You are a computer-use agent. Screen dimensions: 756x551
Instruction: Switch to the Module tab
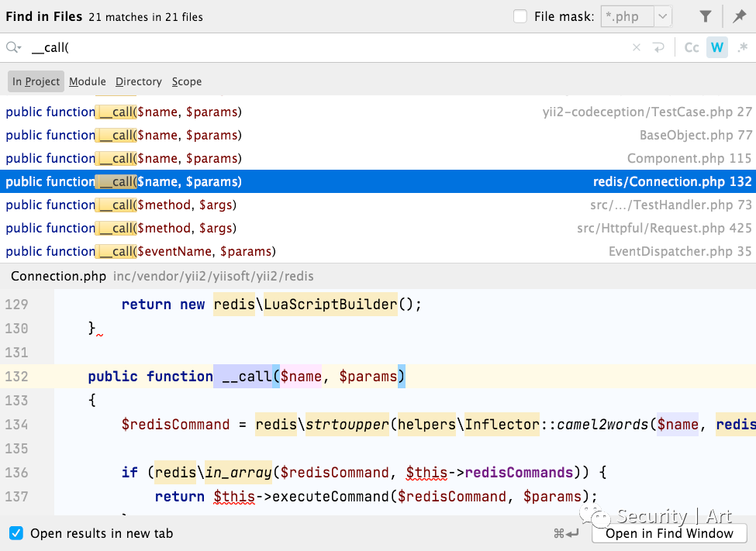(x=88, y=81)
